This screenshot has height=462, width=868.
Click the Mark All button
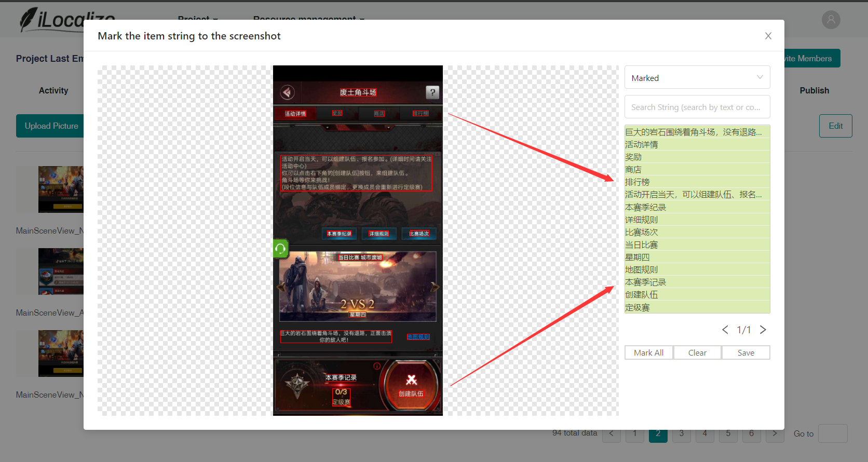point(648,352)
